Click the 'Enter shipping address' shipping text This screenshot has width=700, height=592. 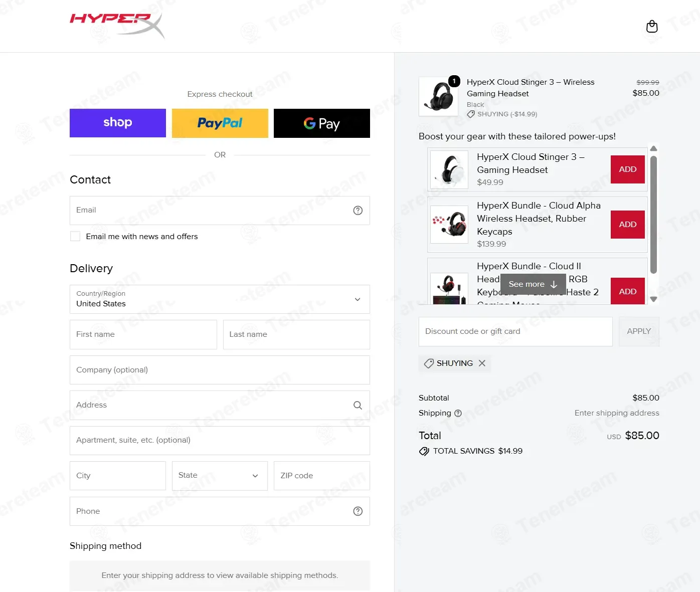click(x=617, y=413)
